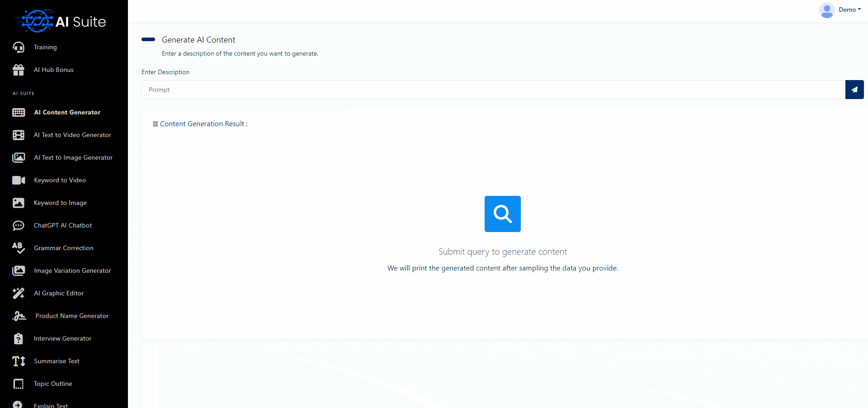
Task: Open the Interview Generator tool
Action: 62,338
